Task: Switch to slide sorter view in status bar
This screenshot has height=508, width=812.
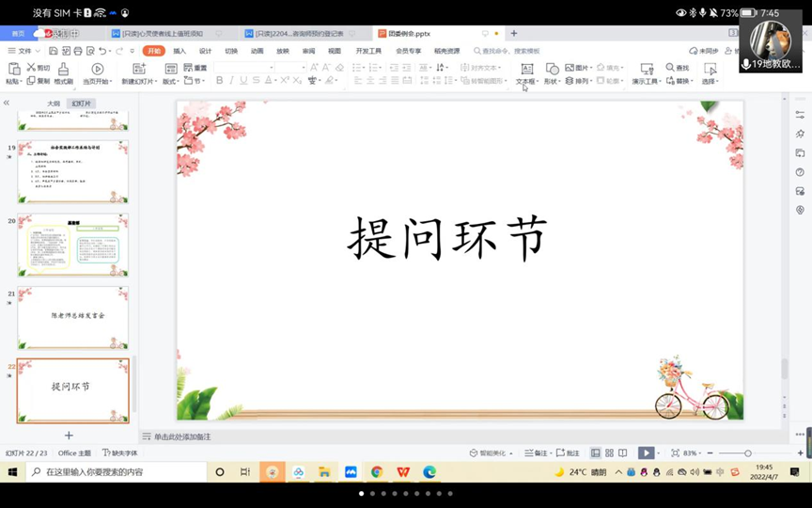Action: point(609,453)
